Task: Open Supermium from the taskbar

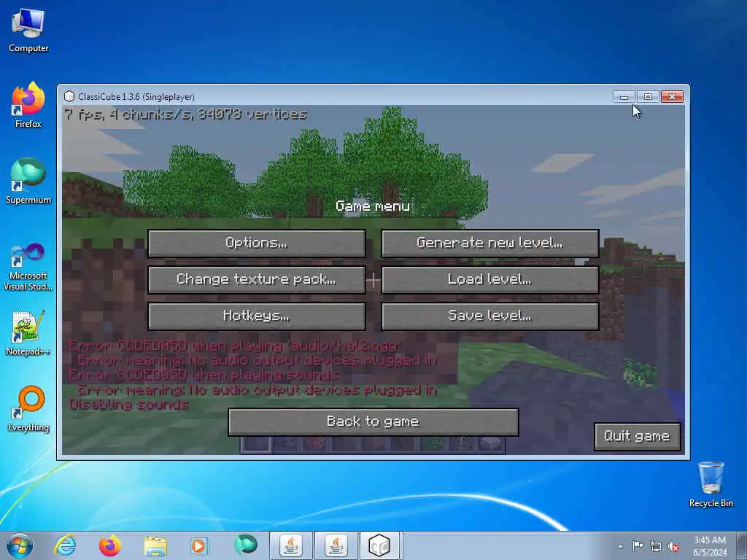Action: 245,545
